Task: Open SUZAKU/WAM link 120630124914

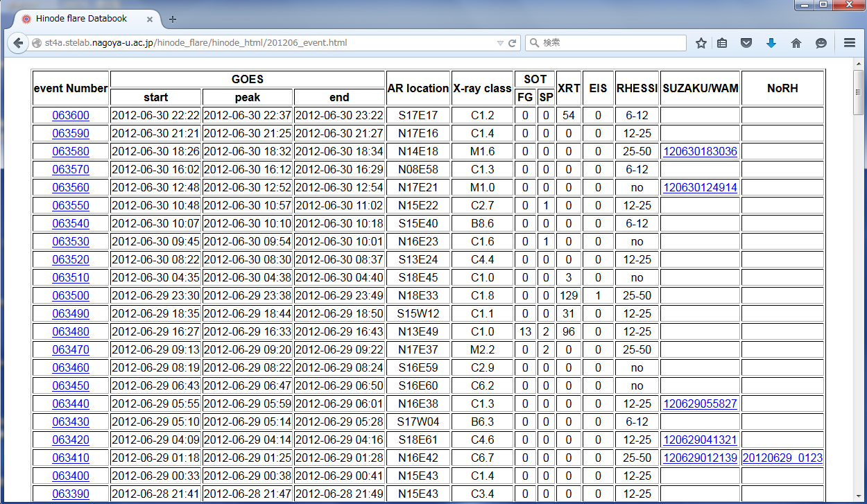Action: coord(700,187)
